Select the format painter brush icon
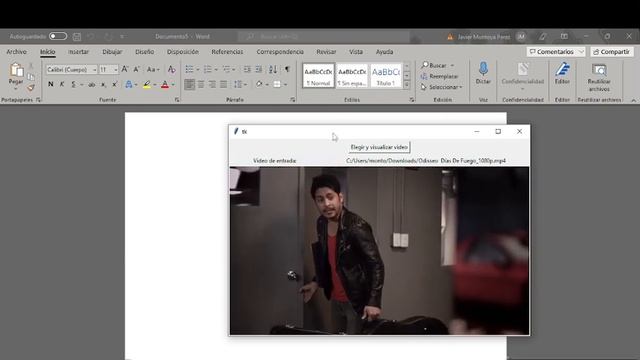Screen dimensions: 640x360 pos(31,87)
